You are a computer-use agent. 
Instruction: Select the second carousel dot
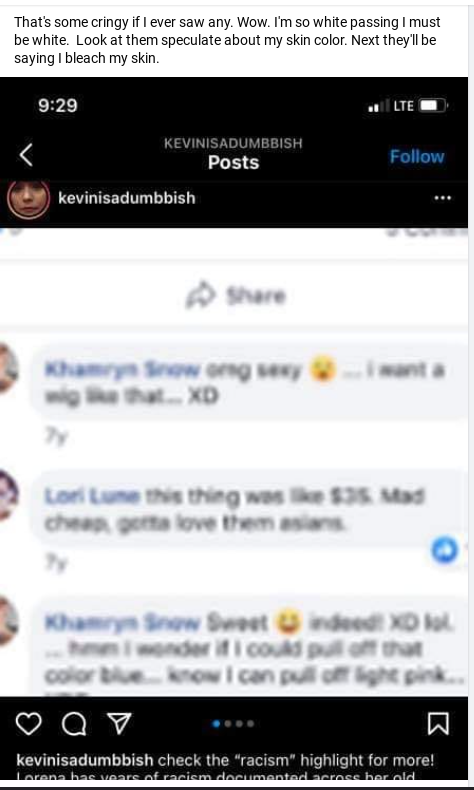click(228, 724)
